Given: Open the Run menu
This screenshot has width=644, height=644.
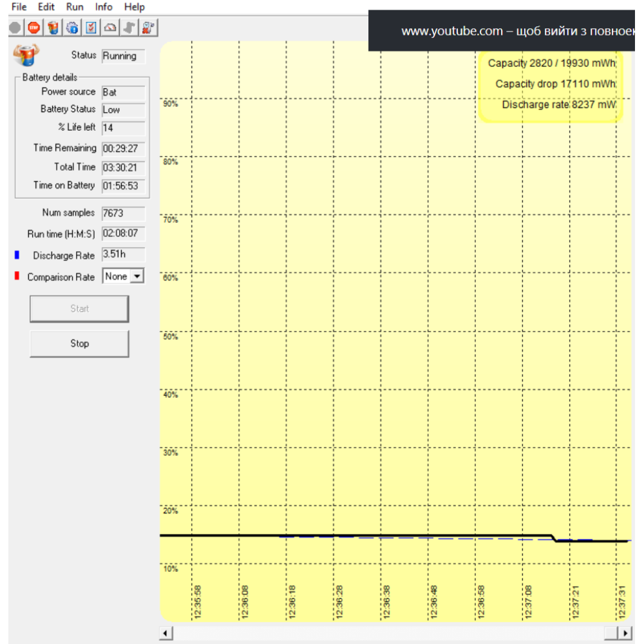Looking at the screenshot, I should (x=75, y=7).
